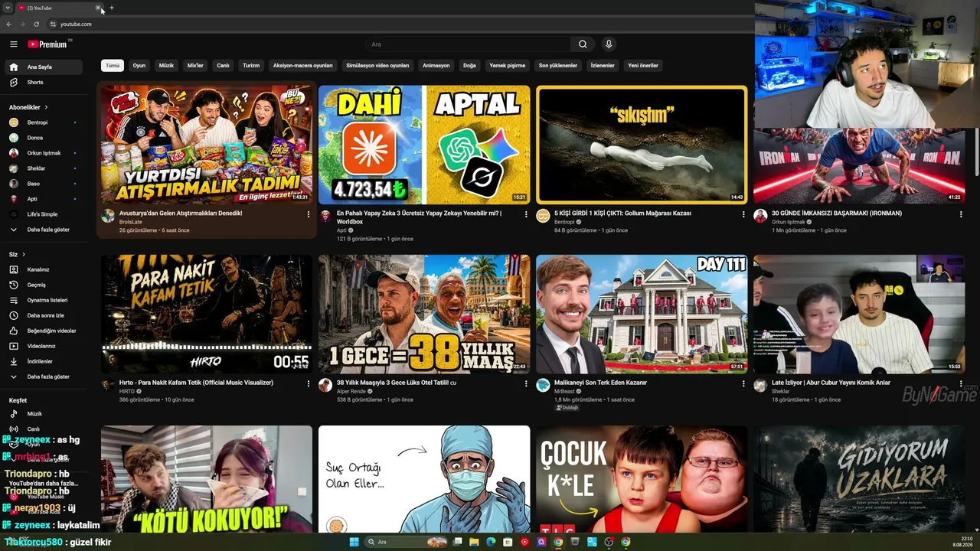980x551 pixels.
Task: Open more options for the 38 Yıllık Maaş video
Action: [x=526, y=383]
